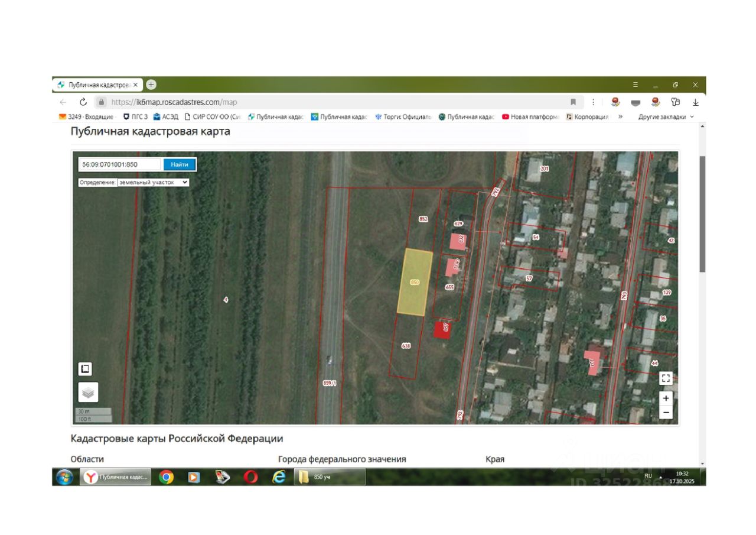Bookmark this page using the bookmark icon
This screenshot has height=535, width=756.
[x=573, y=102]
